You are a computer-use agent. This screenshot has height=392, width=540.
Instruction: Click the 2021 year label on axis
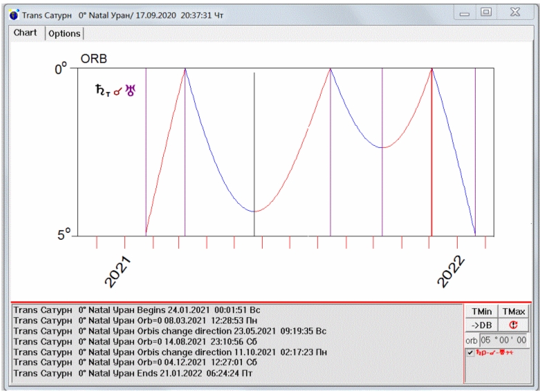tap(119, 272)
